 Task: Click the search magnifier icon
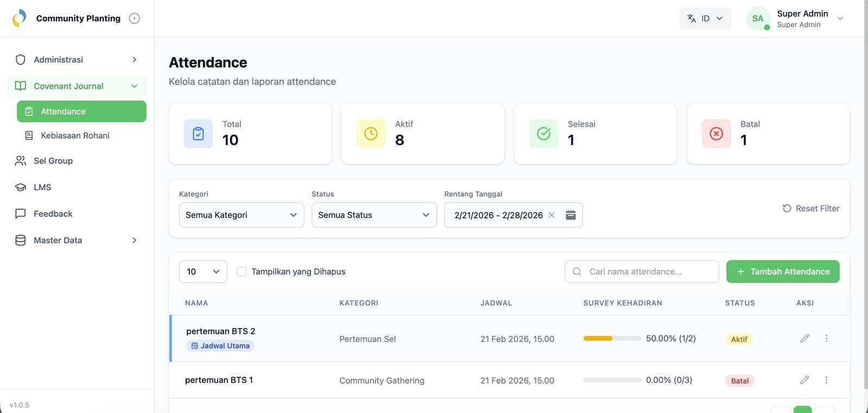(577, 272)
